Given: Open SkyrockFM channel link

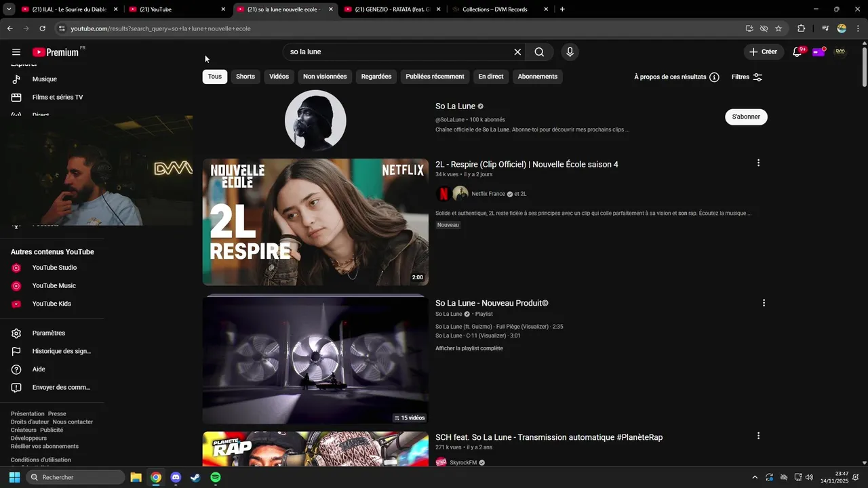Looking at the screenshot, I should point(463,463).
